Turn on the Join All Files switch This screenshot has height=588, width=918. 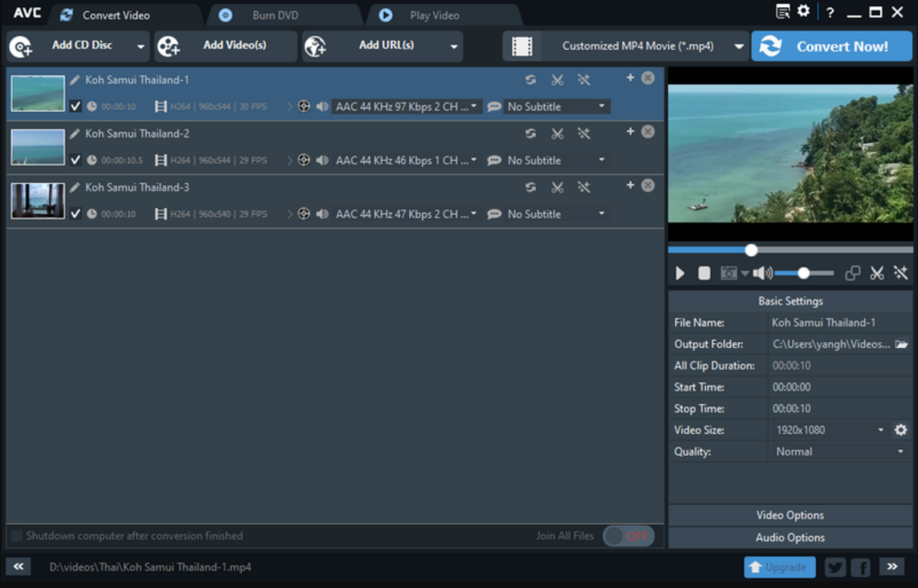(628, 535)
